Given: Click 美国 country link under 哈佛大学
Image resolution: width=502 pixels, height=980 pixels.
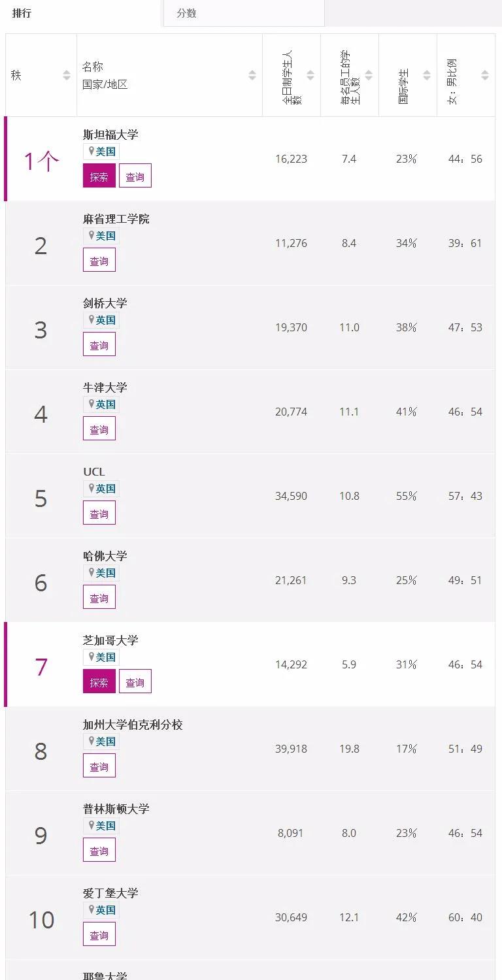Looking at the screenshot, I should click(105, 573).
